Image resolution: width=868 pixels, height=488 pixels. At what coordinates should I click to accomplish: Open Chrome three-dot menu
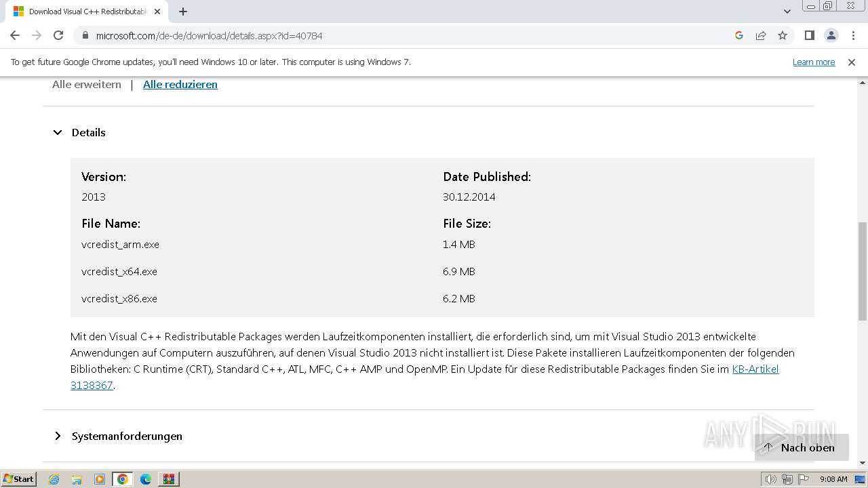(853, 35)
